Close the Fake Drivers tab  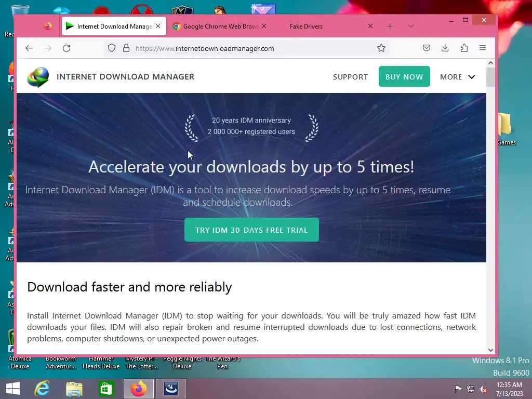click(x=370, y=26)
